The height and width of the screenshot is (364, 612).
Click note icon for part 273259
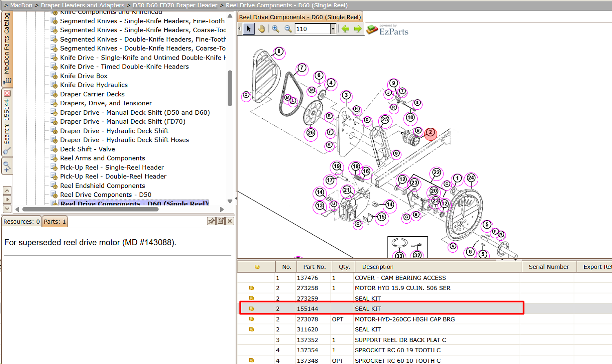[x=251, y=298]
